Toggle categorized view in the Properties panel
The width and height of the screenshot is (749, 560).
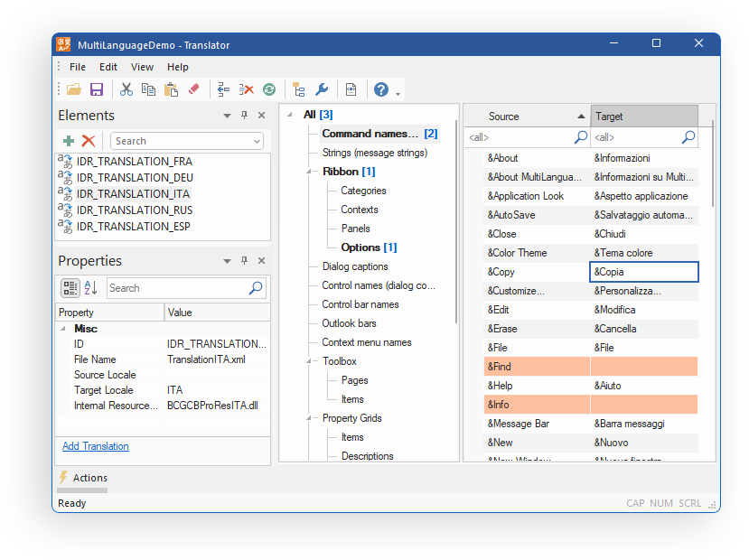(x=70, y=287)
